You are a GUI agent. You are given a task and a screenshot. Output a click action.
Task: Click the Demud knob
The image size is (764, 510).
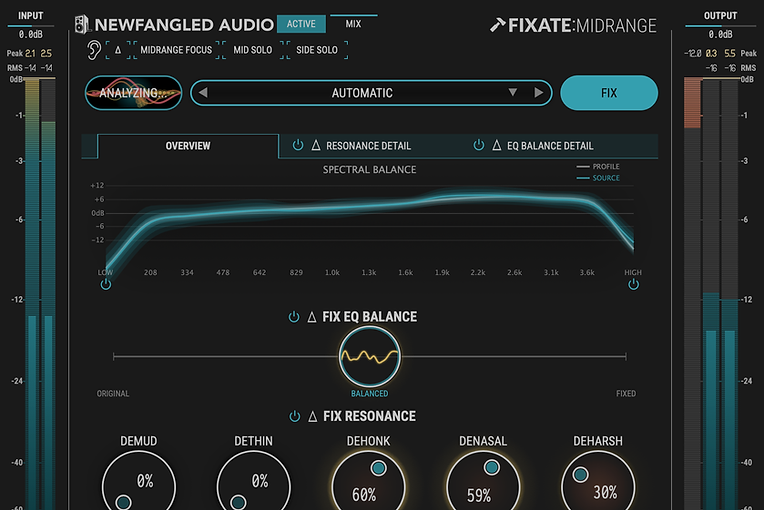point(139,482)
